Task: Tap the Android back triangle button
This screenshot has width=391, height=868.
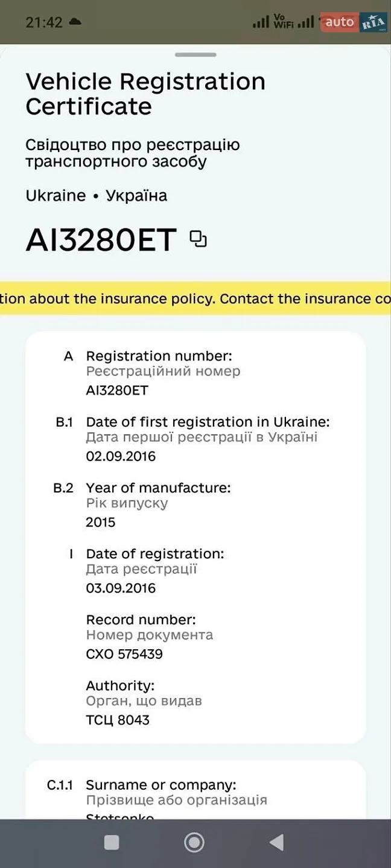Action: (x=276, y=842)
